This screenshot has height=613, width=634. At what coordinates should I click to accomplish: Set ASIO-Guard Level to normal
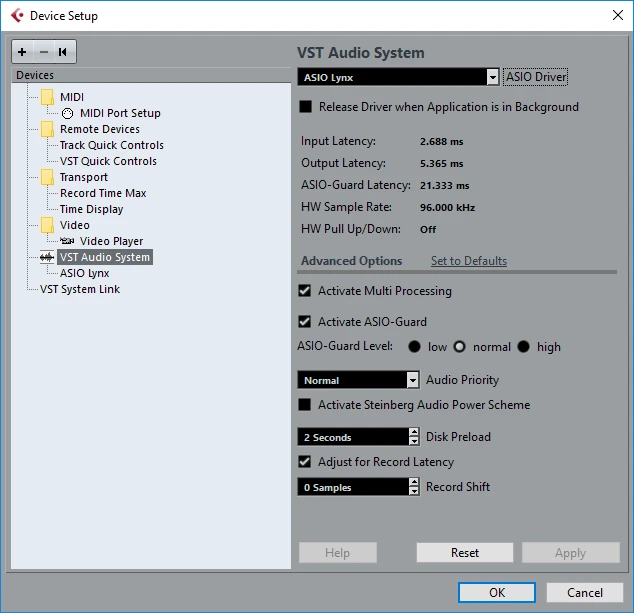(459, 347)
